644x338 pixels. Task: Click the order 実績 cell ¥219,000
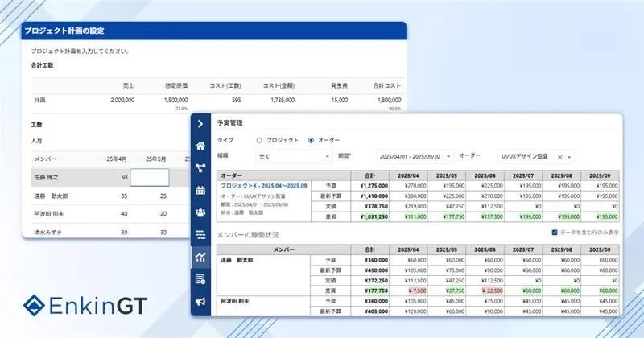415,206
